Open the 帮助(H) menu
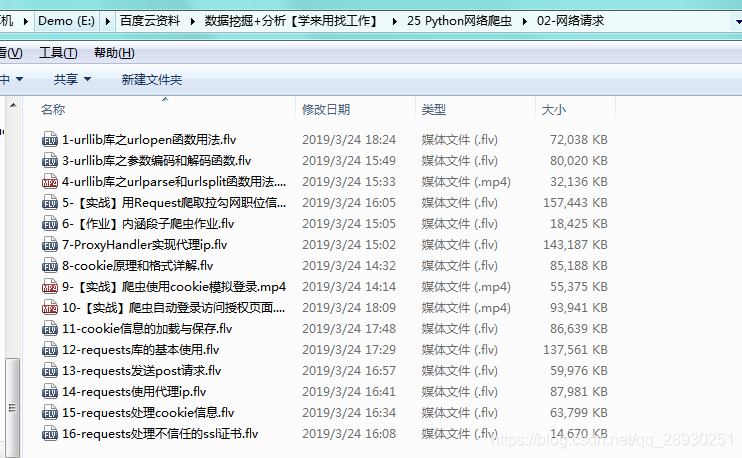Image resolution: width=742 pixels, height=458 pixels. tap(114, 53)
